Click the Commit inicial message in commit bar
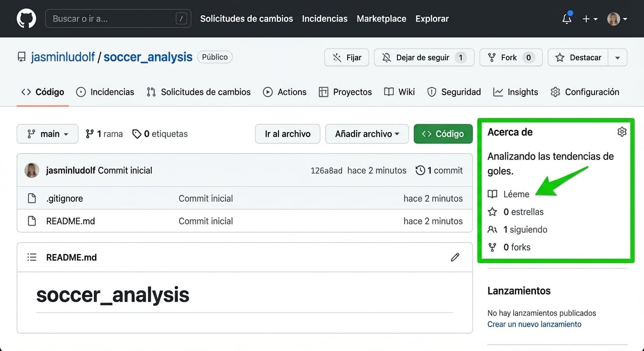Viewport: 644px width, 351px height. (125, 170)
